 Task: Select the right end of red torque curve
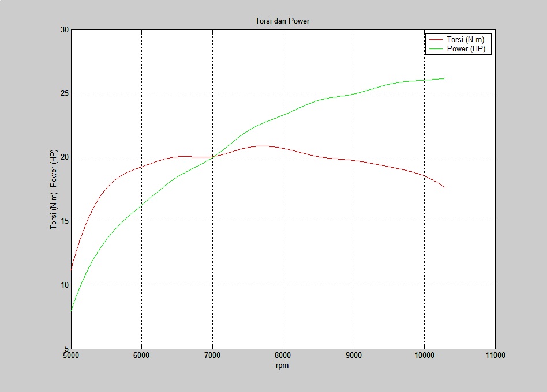point(444,187)
